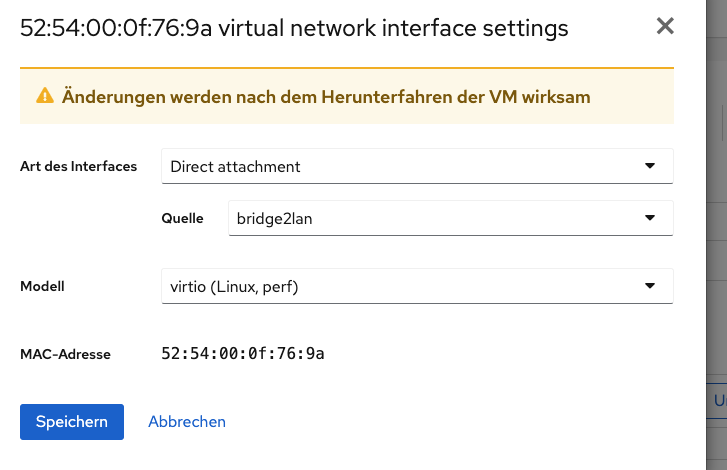
Task: Click the partially hidden U button behind dialog
Action: (719, 401)
